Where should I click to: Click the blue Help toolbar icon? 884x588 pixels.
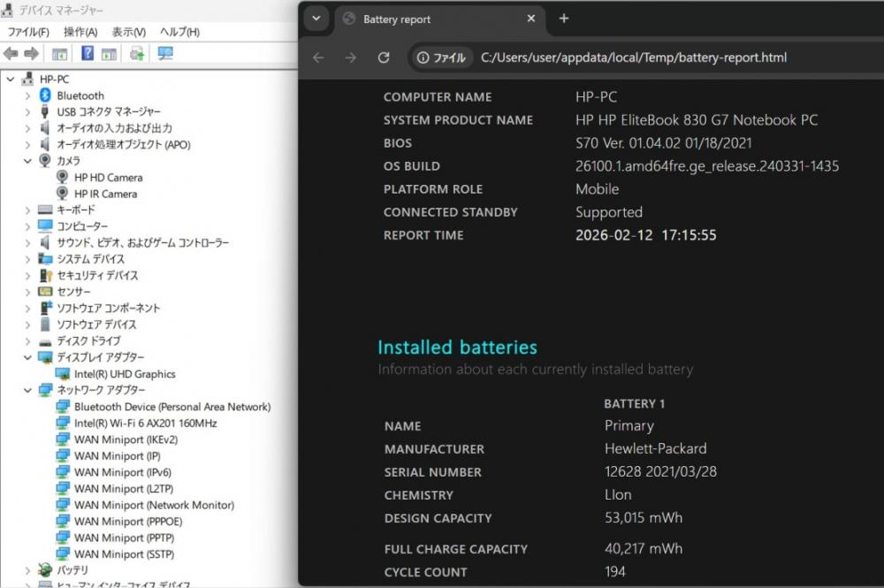[x=88, y=54]
